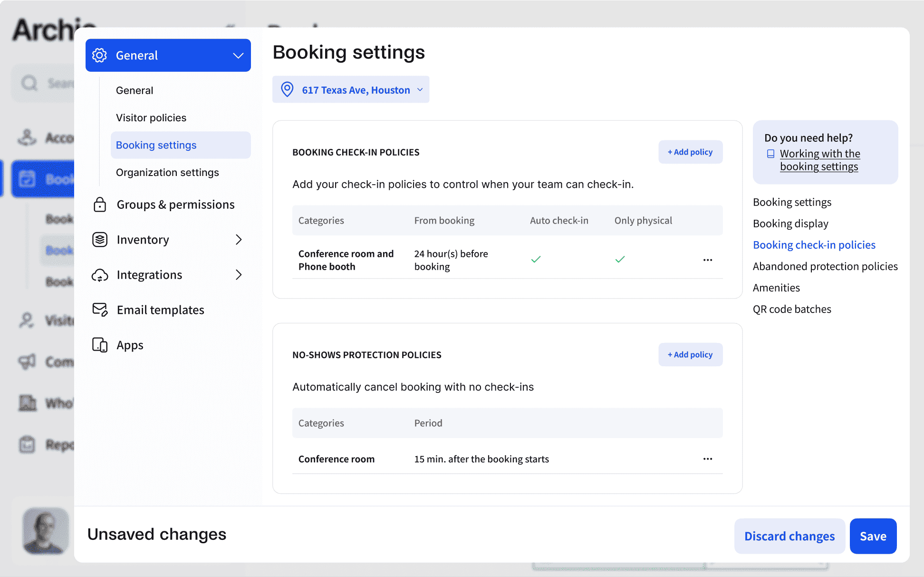Switch to Organization settings
Viewport: 924px width, 577px height.
(167, 172)
